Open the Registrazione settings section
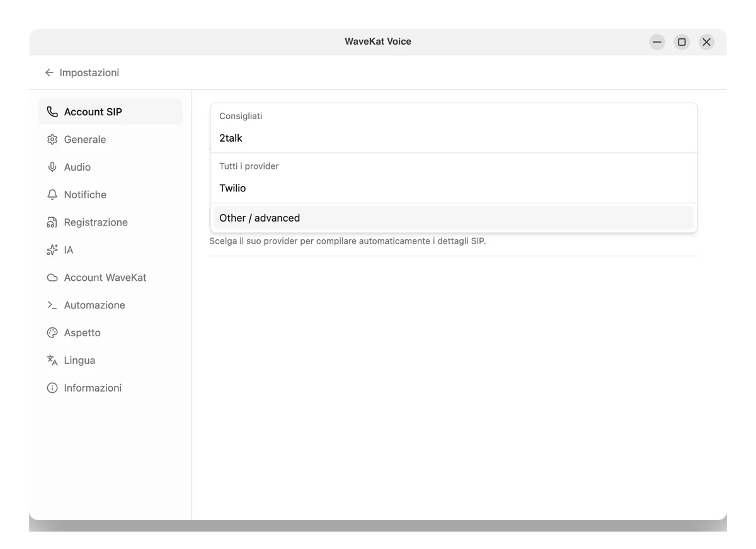 (110, 222)
